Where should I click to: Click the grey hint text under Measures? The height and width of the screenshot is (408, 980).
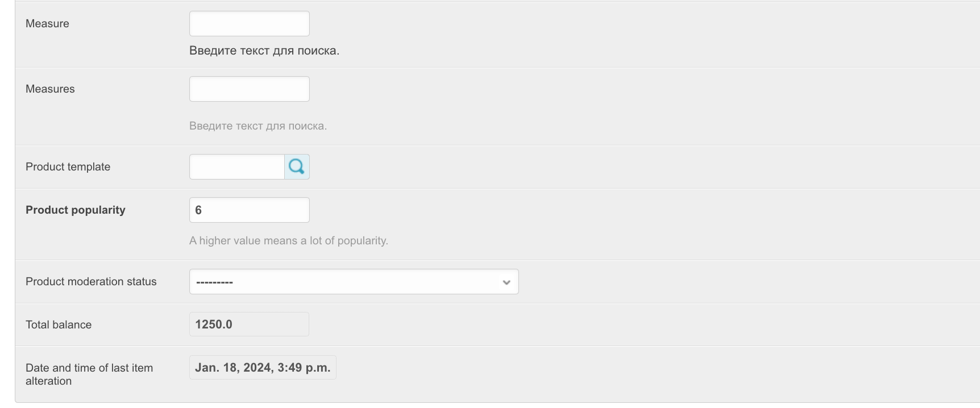click(258, 126)
